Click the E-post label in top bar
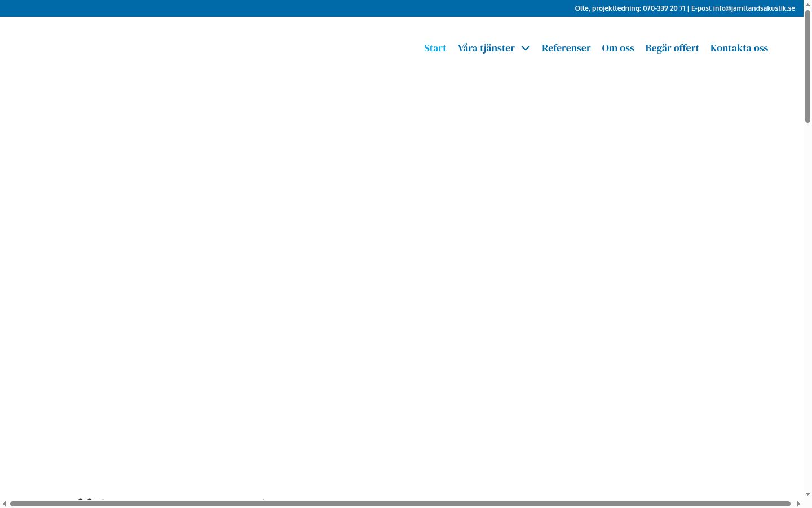812x508 pixels. [x=701, y=8]
